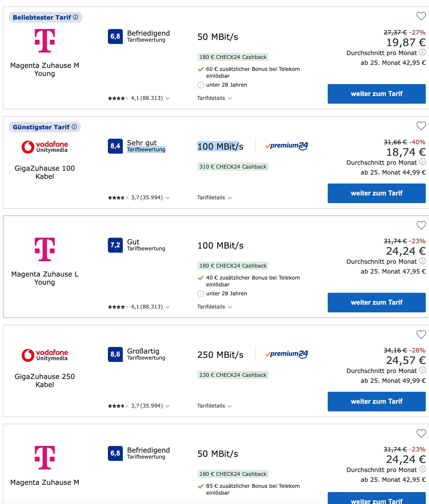
Task: Open info icon for unter 28 Jahren, first tariff
Action: 200,85
